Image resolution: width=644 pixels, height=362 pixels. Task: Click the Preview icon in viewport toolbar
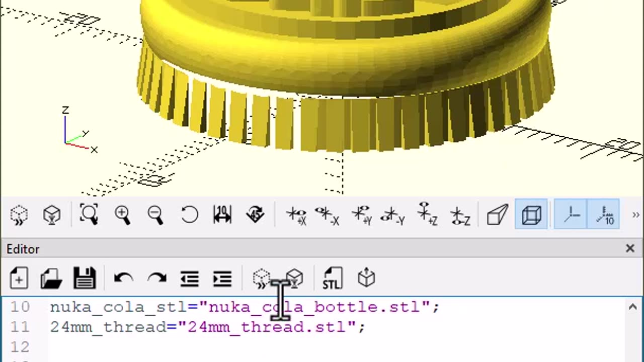point(19,215)
